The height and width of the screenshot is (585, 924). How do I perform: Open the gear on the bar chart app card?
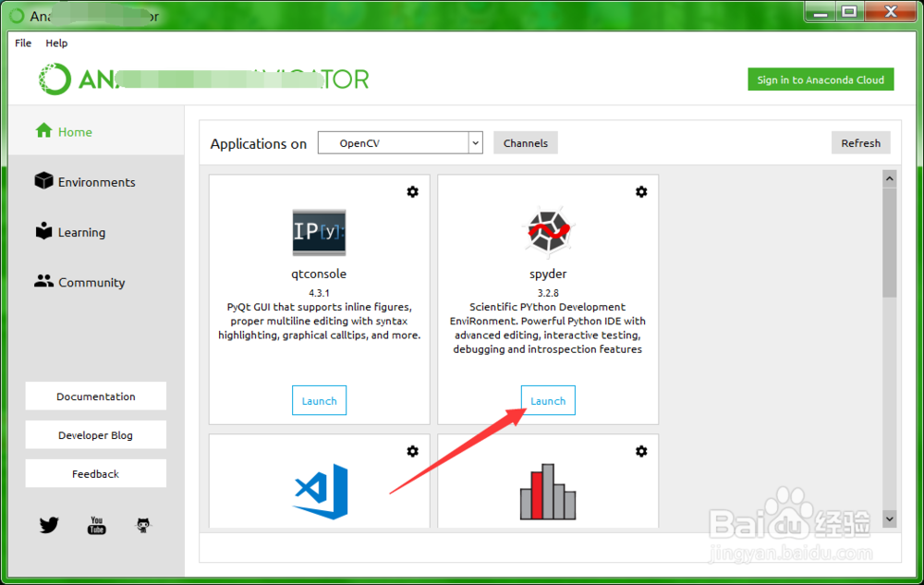click(641, 451)
